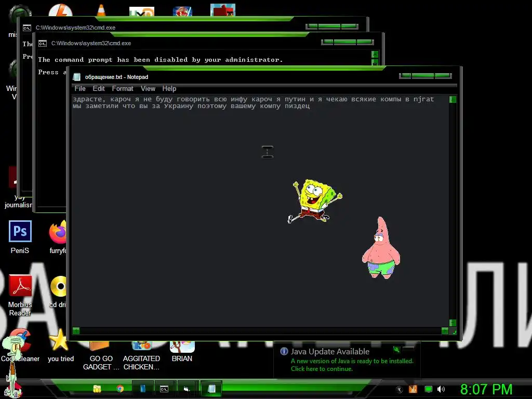532x399 pixels.
Task: Click the jumping SpongeBob desktop pet
Action: [314, 201]
